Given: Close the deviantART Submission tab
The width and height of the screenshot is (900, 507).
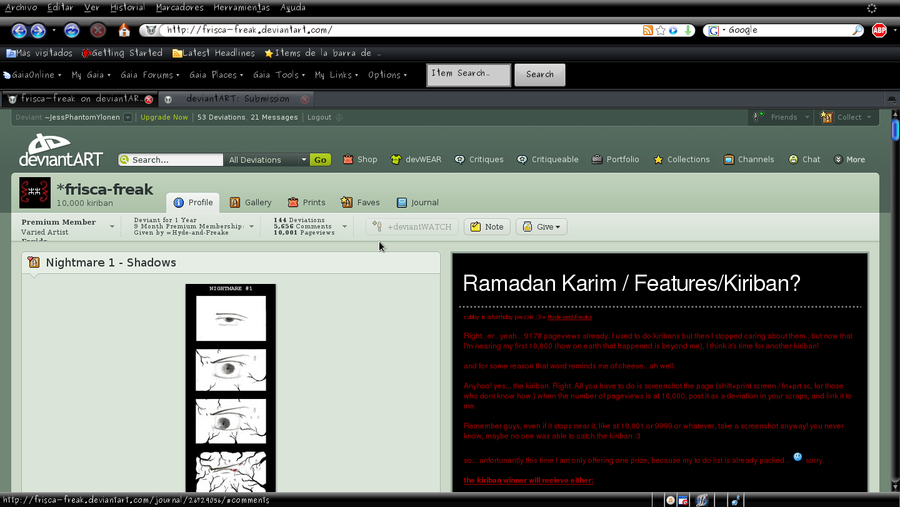Looking at the screenshot, I should coord(305,99).
